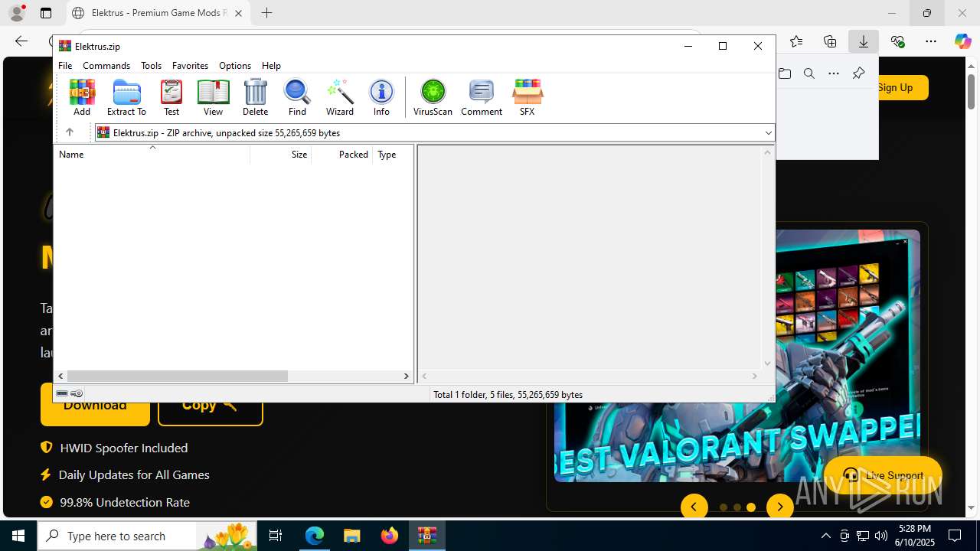Open Copilot in Edge
The height and width of the screenshot is (551, 980).
(x=962, y=41)
